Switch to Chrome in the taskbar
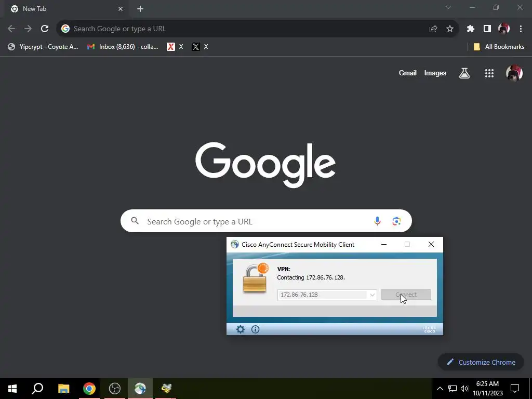532x399 pixels. point(89,389)
